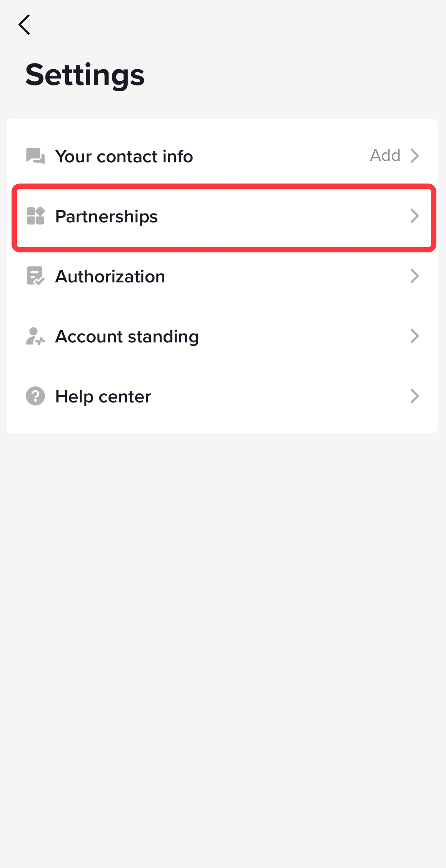This screenshot has width=446, height=868.
Task: Click the Add link for contact info
Action: coord(385,155)
